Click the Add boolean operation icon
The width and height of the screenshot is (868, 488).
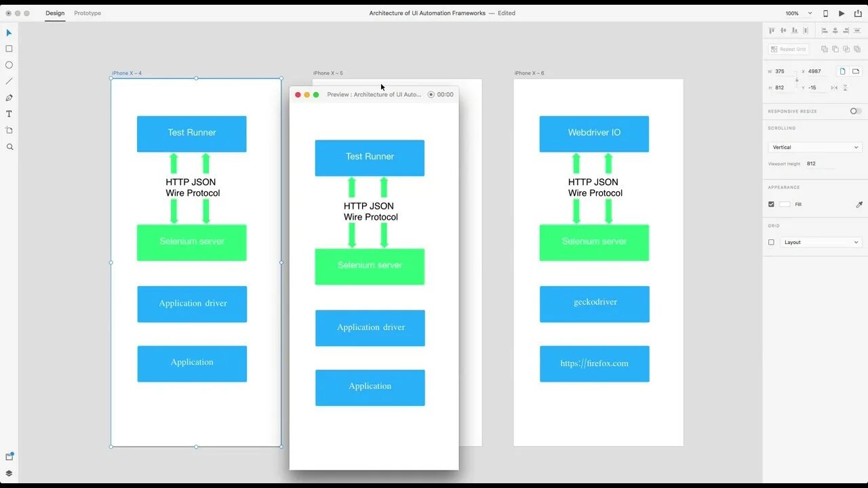(825, 49)
